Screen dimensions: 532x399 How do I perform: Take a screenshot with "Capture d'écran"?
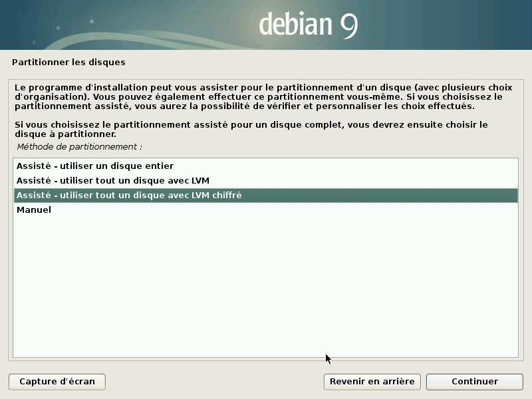coord(57,381)
